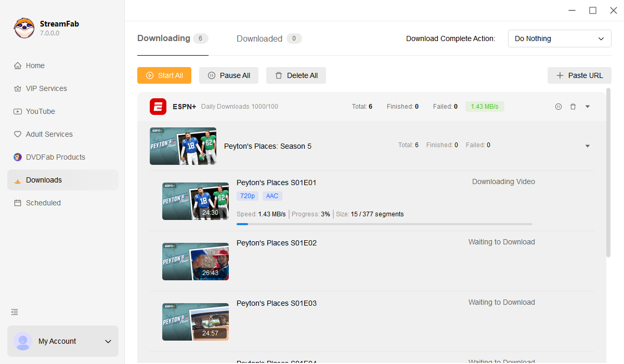This screenshot has width=624, height=364.
Task: Collapse the Peyton's Places Season 5 list
Action: pyautogui.click(x=588, y=146)
